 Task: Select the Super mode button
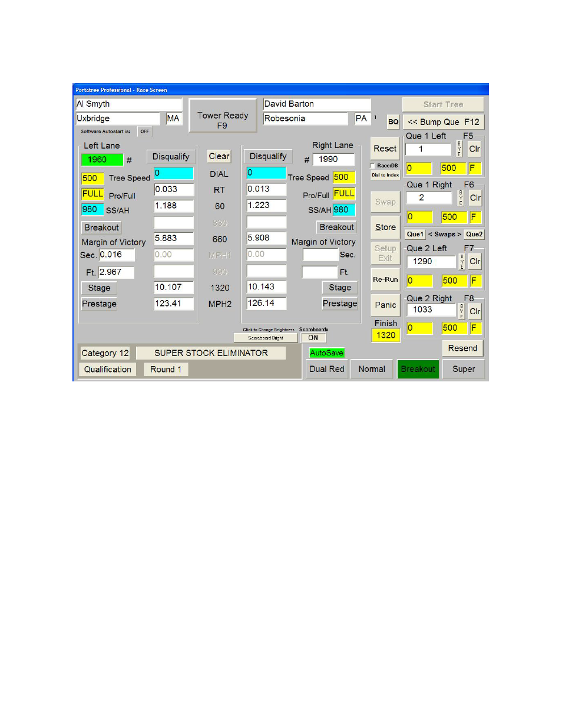coord(464,369)
